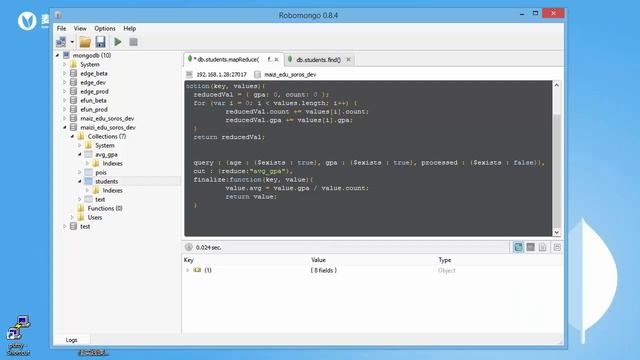This screenshot has height=360, width=640.
Task: Click the edge_beta database icon in the tree
Action: 73,73
